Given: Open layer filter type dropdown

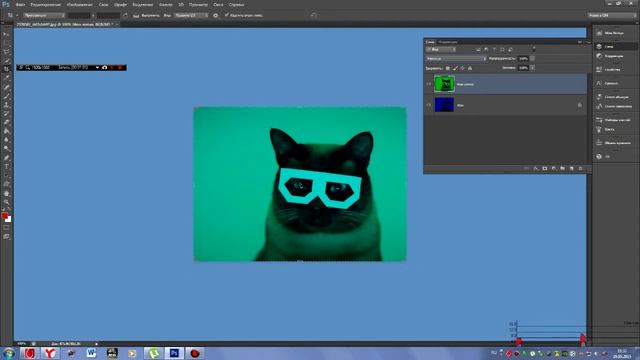Looking at the screenshot, I should pos(441,49).
